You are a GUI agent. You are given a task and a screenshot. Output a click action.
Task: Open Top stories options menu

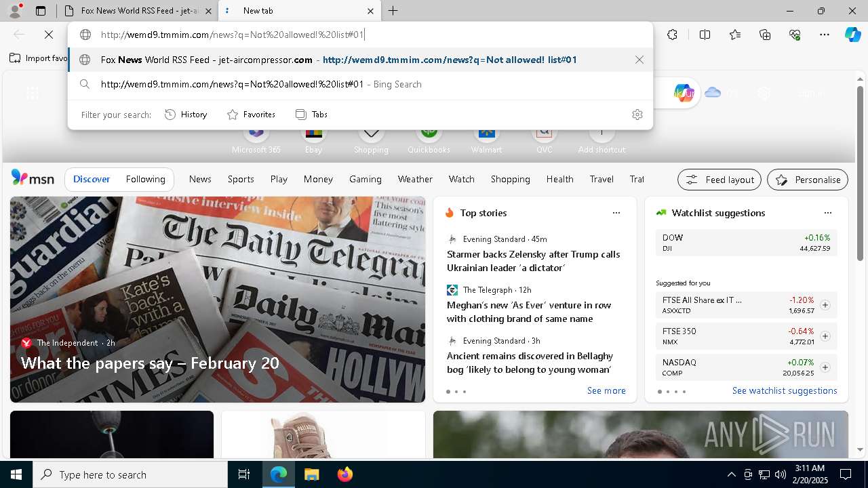point(616,213)
